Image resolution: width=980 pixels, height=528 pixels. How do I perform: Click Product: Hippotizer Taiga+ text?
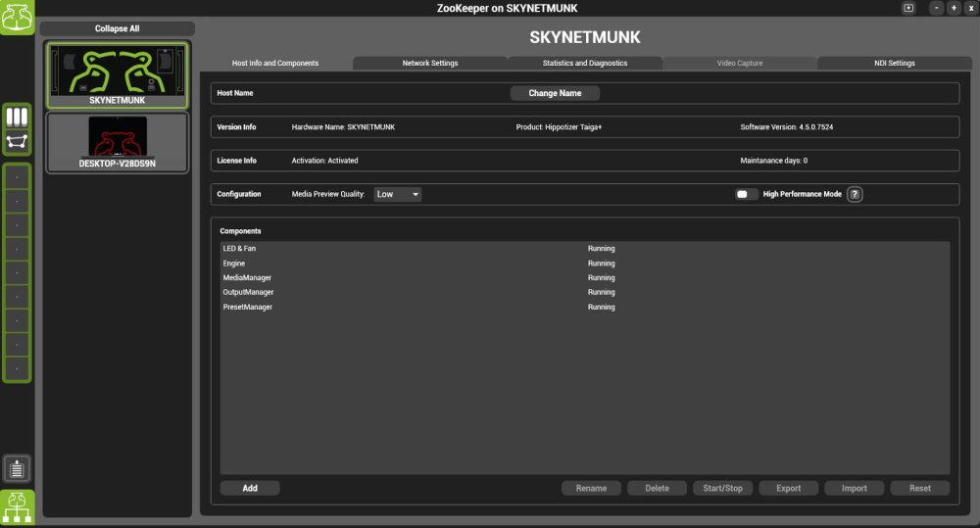(559, 126)
